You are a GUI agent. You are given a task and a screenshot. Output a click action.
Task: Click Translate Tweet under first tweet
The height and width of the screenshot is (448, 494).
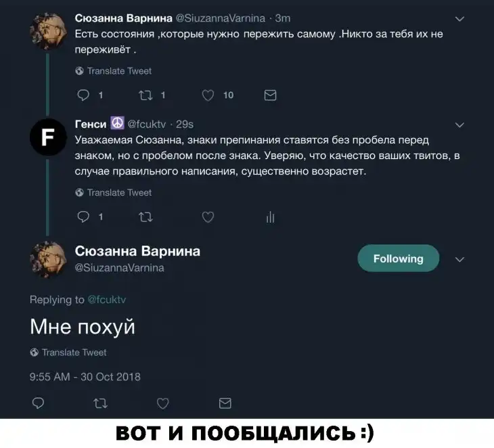click(114, 71)
